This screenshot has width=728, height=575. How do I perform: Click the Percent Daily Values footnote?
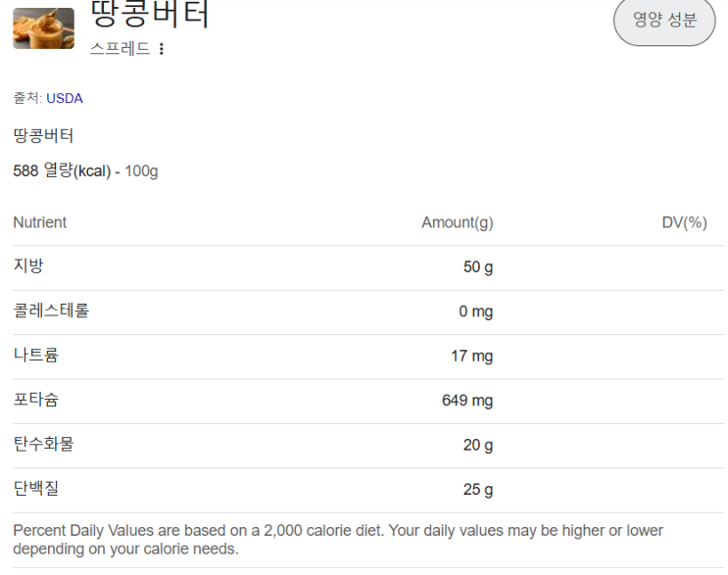(x=338, y=539)
